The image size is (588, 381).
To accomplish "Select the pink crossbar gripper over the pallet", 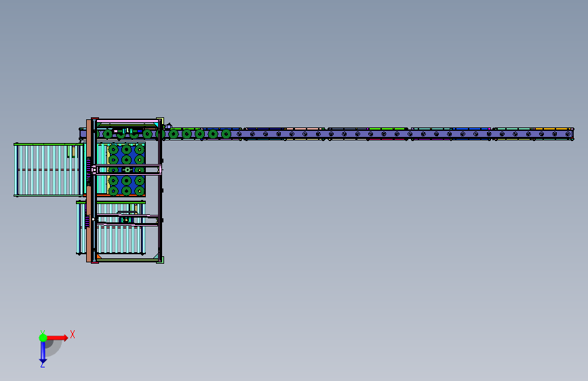I will 128,170.
